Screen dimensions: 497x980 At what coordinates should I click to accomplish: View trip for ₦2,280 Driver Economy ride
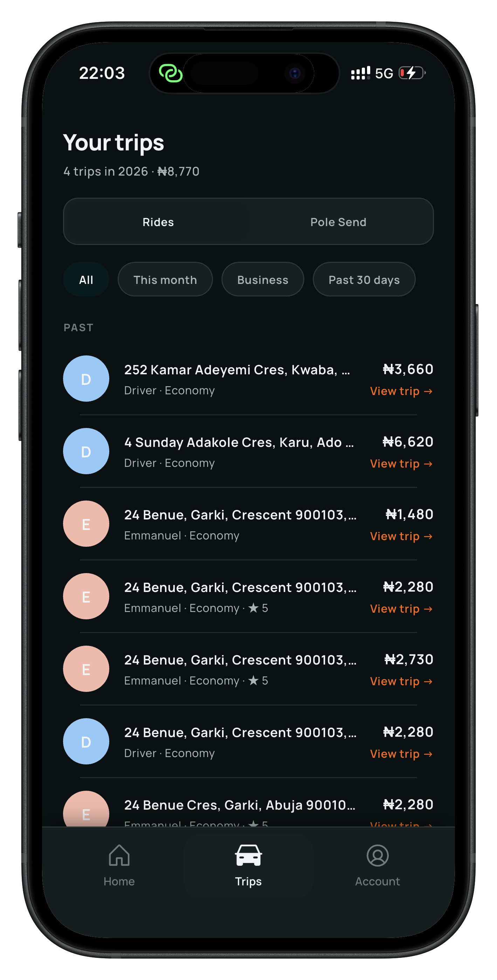pos(401,754)
